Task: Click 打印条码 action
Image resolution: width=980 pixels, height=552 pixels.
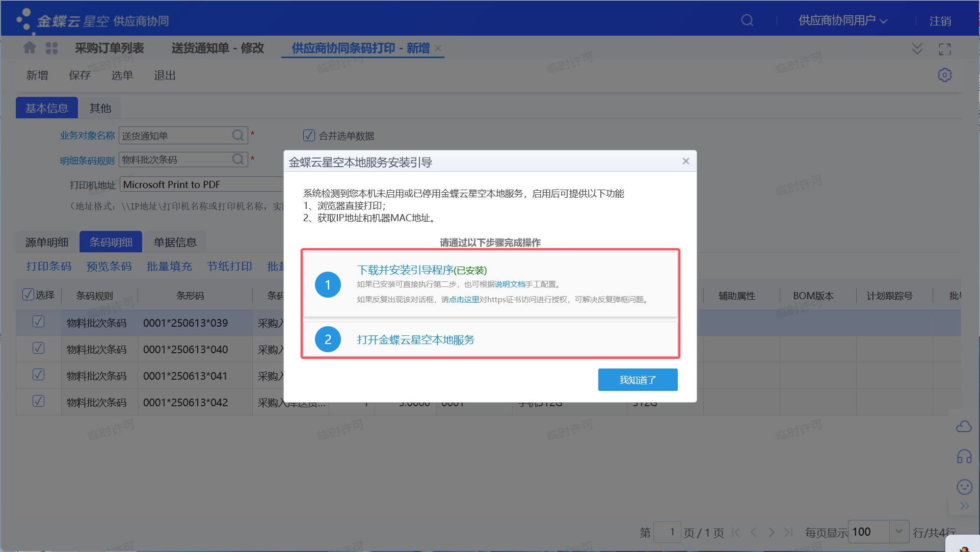Action: tap(48, 266)
